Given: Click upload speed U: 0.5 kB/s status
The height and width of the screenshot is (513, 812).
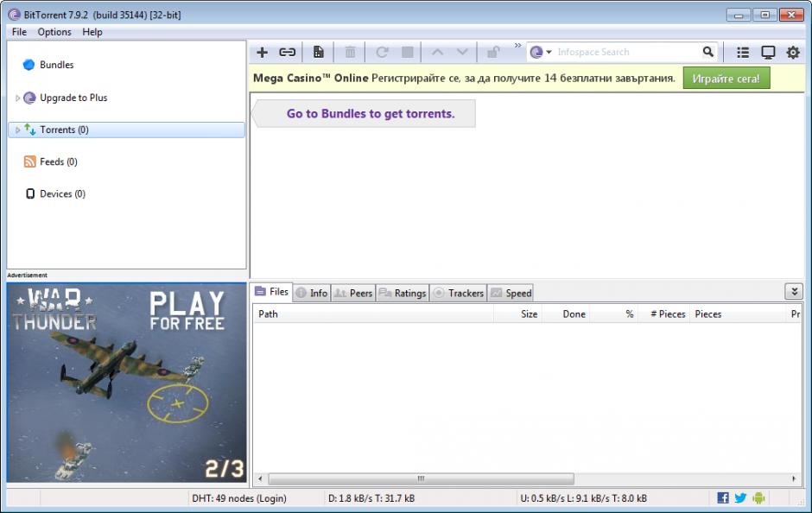Looking at the screenshot, I should [584, 498].
